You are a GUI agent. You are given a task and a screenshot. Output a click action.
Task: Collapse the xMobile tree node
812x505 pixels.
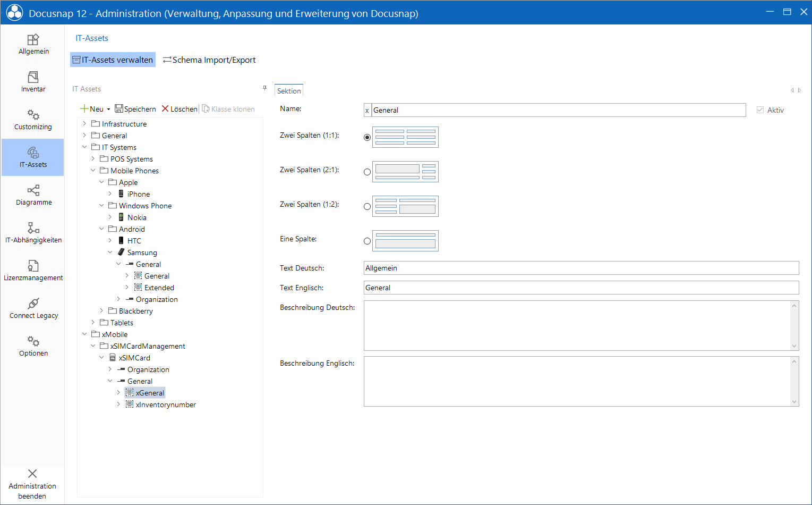click(84, 334)
